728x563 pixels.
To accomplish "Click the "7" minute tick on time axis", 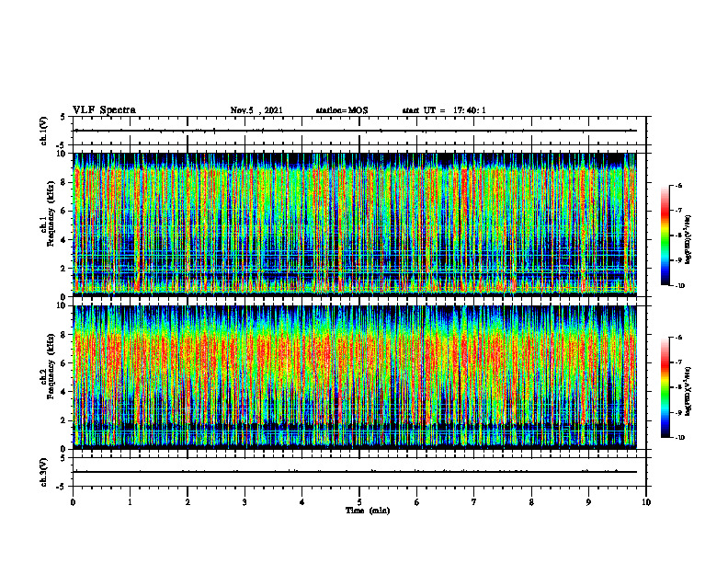I will tap(474, 502).
